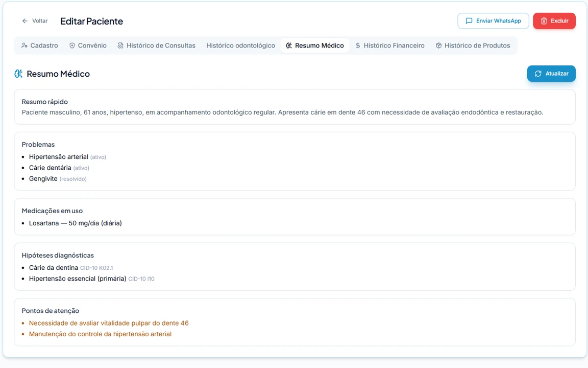This screenshot has width=588, height=368.
Task: Click the CID-10 K02.1 code
Action: click(96, 268)
